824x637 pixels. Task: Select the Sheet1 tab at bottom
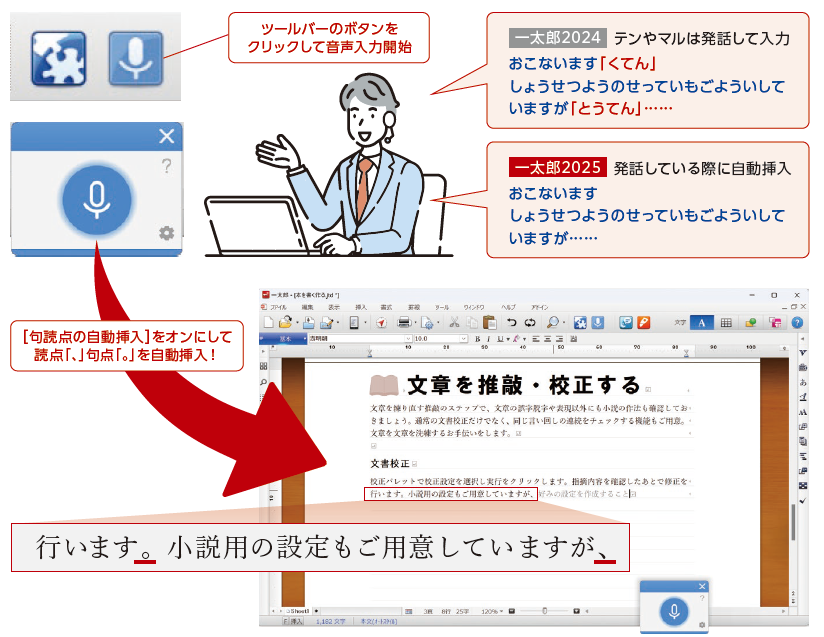pos(297,609)
